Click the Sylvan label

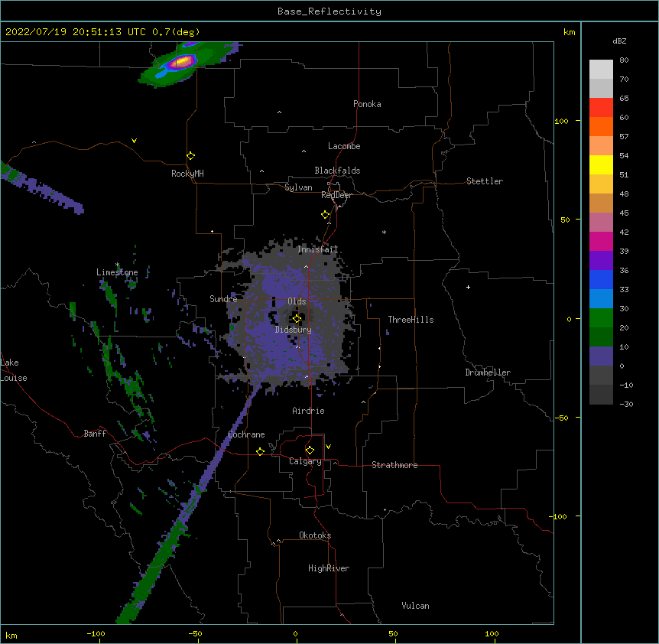click(x=298, y=188)
